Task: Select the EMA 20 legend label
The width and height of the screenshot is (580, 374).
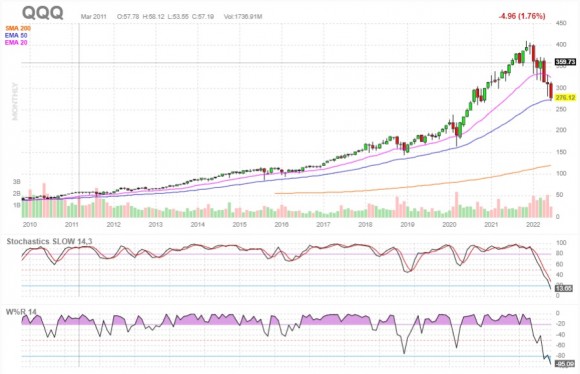Action: [x=16, y=43]
